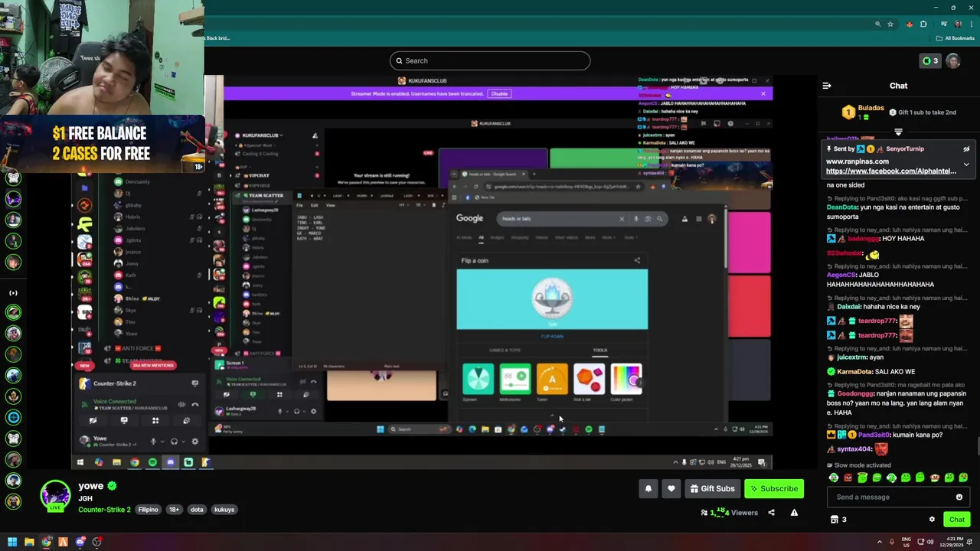Open the Counter-Strike 2 category link
Screen dimensions: 980x551
point(104,510)
